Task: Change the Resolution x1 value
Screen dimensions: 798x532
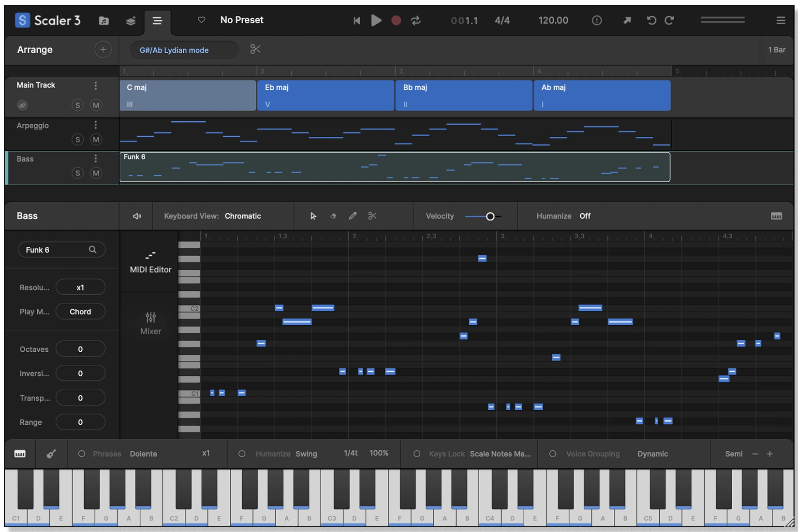Action: tap(80, 288)
